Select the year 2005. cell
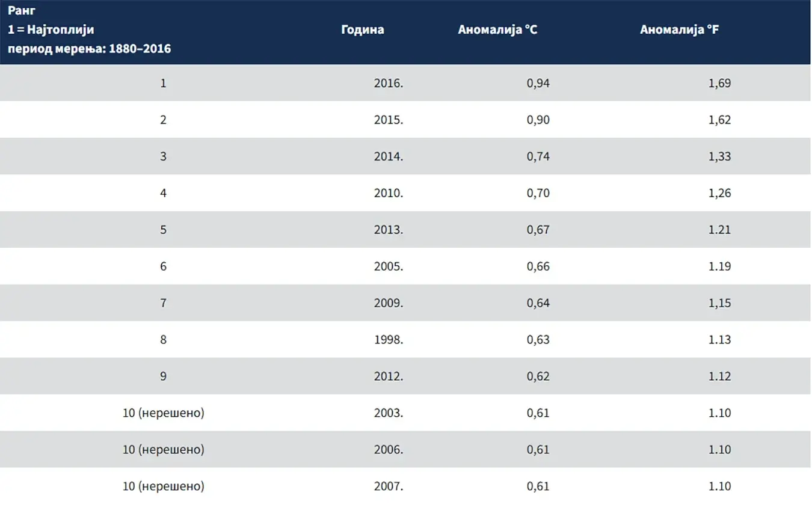Image resolution: width=812 pixels, height=510 pixels. (389, 266)
